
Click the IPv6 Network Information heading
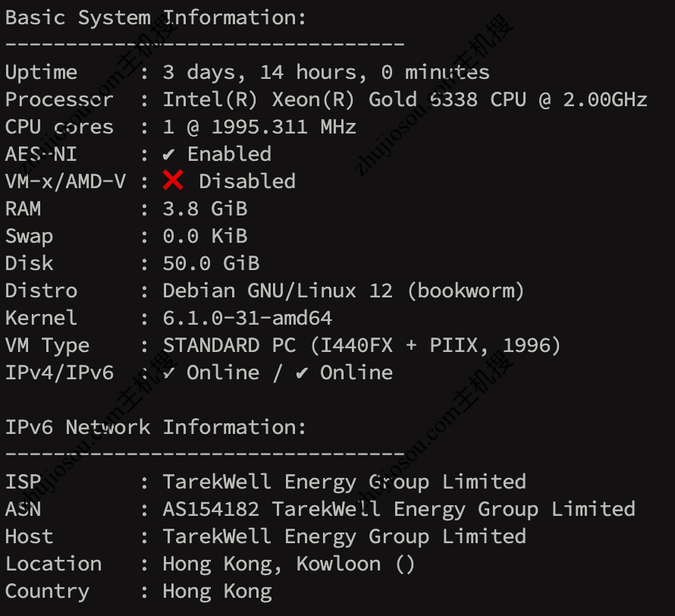155,427
